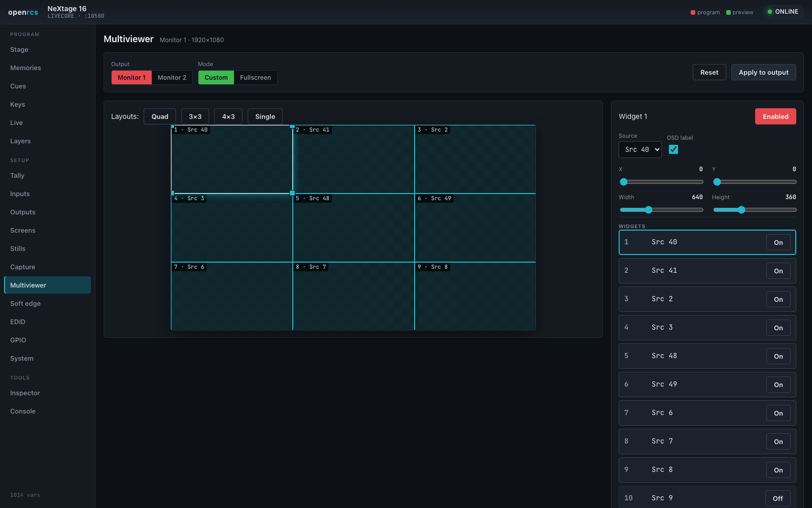812x508 pixels.
Task: Open the Keys page
Action: click(47, 104)
